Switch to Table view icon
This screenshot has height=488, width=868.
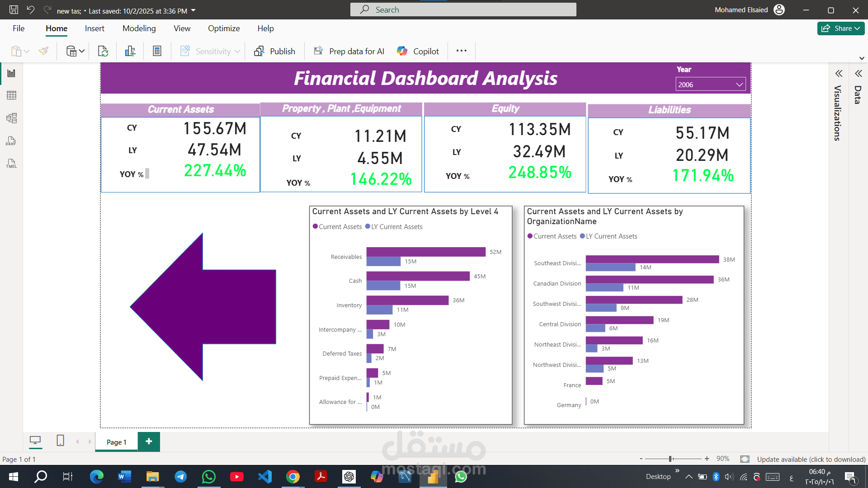(11, 95)
